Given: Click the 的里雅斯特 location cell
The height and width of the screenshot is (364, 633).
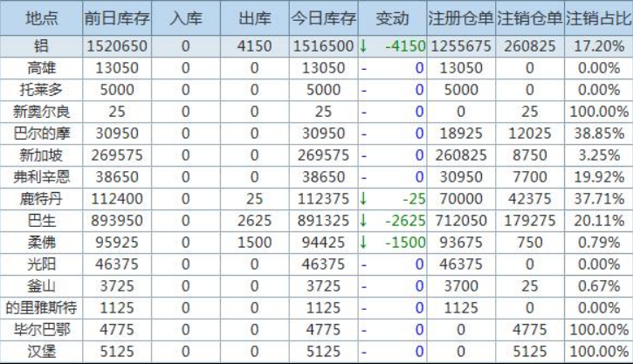Looking at the screenshot, I should (x=40, y=307).
